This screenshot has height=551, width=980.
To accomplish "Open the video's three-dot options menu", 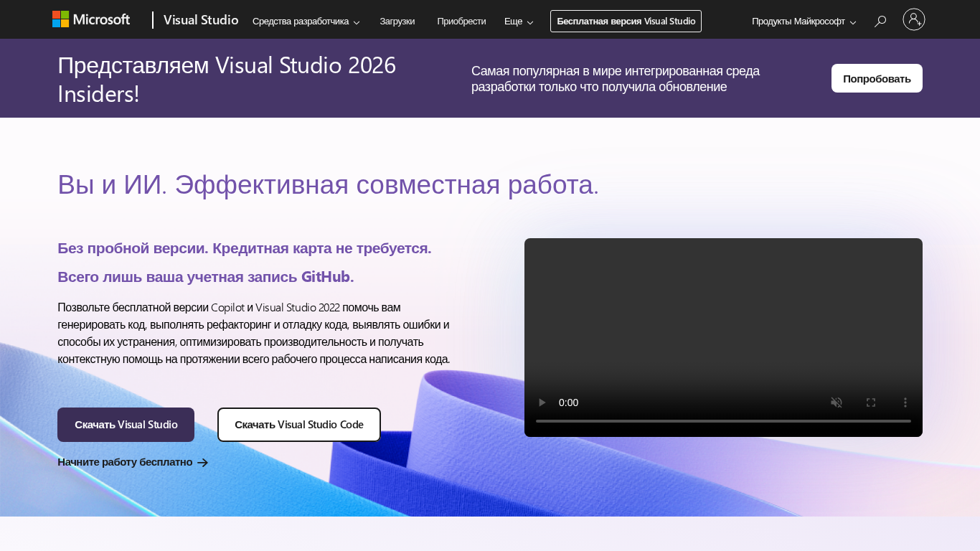I will click(905, 402).
